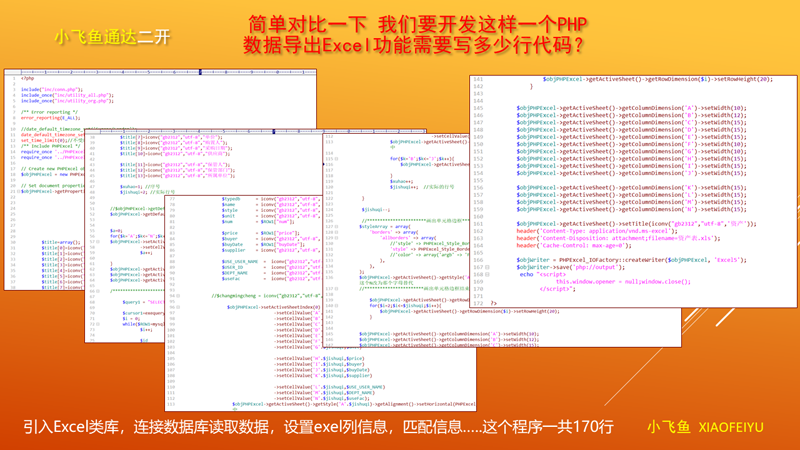Click the '小飞鱼通达二开' heading text

(112, 37)
